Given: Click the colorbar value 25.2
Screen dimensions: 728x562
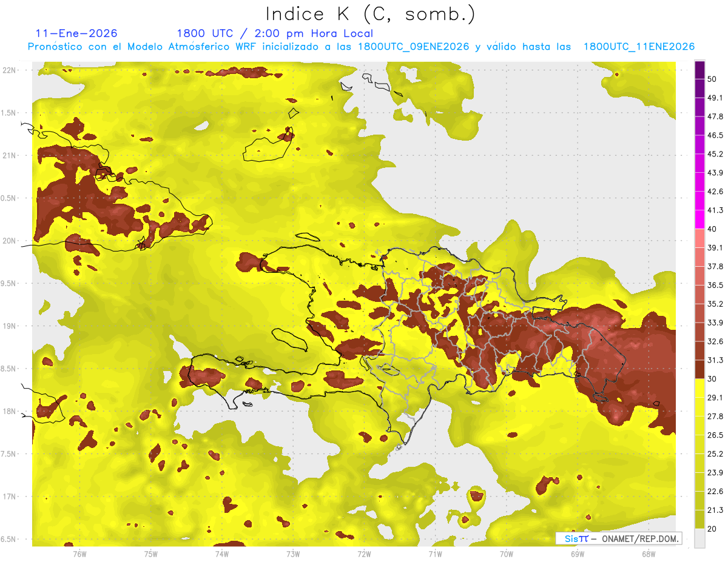Looking at the screenshot, I should [x=715, y=454].
